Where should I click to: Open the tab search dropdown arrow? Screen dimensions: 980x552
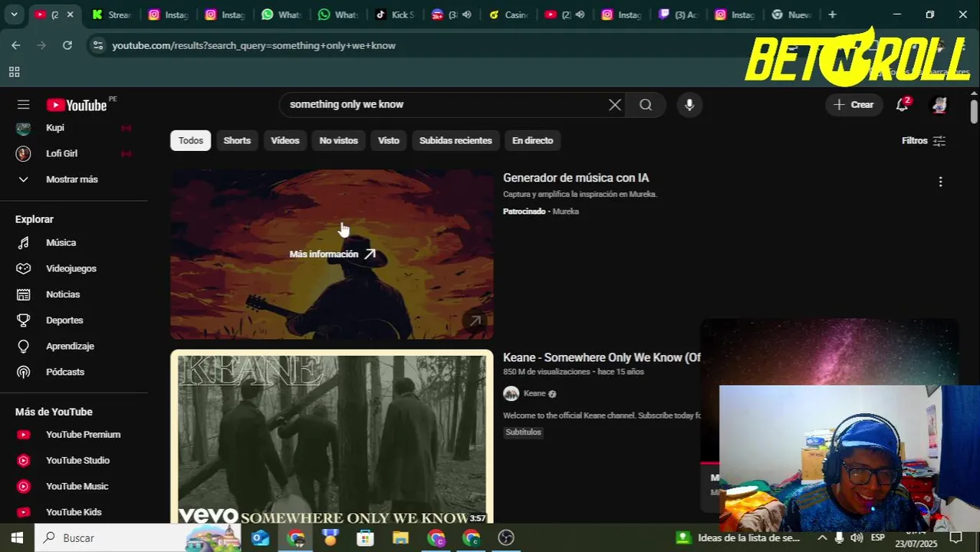click(14, 15)
